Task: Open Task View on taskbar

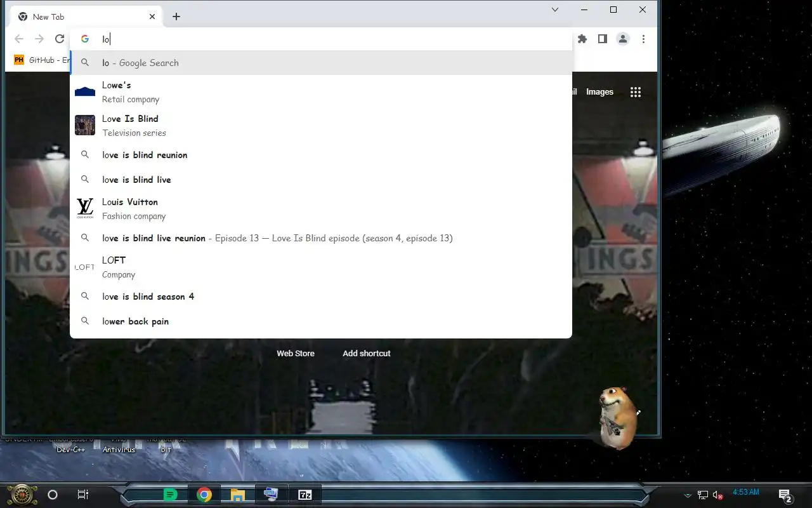Action: (x=82, y=495)
